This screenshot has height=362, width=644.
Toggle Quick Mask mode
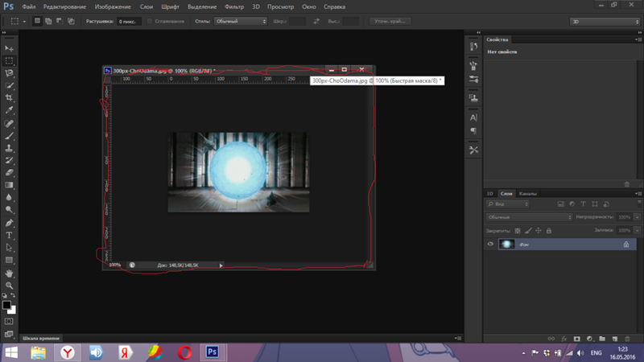[x=9, y=321]
